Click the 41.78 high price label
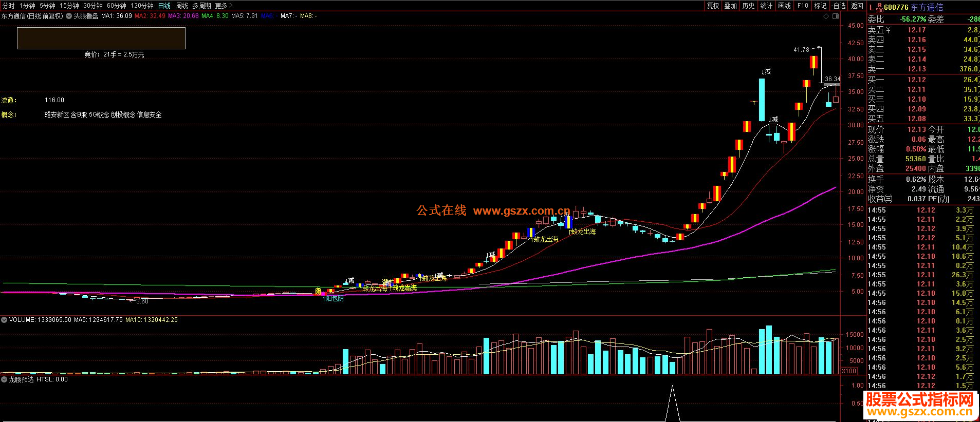This screenshot has height=422, width=980. 801,50
